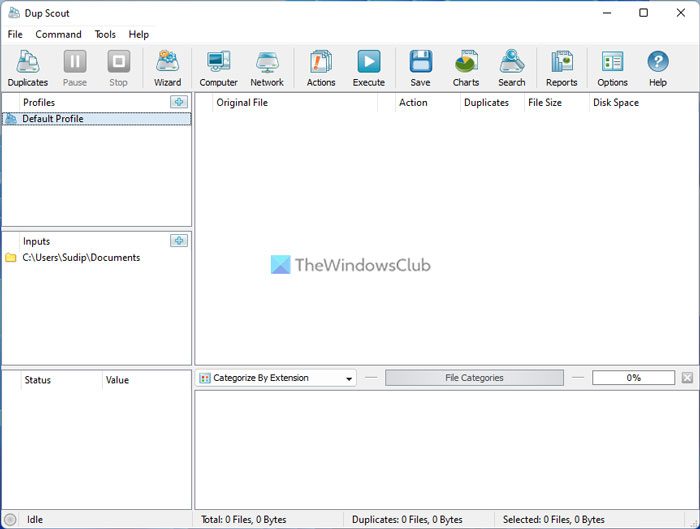Screen dimensions: 700x529
Task: Open the Actions toolbar icon
Action: click(321, 68)
